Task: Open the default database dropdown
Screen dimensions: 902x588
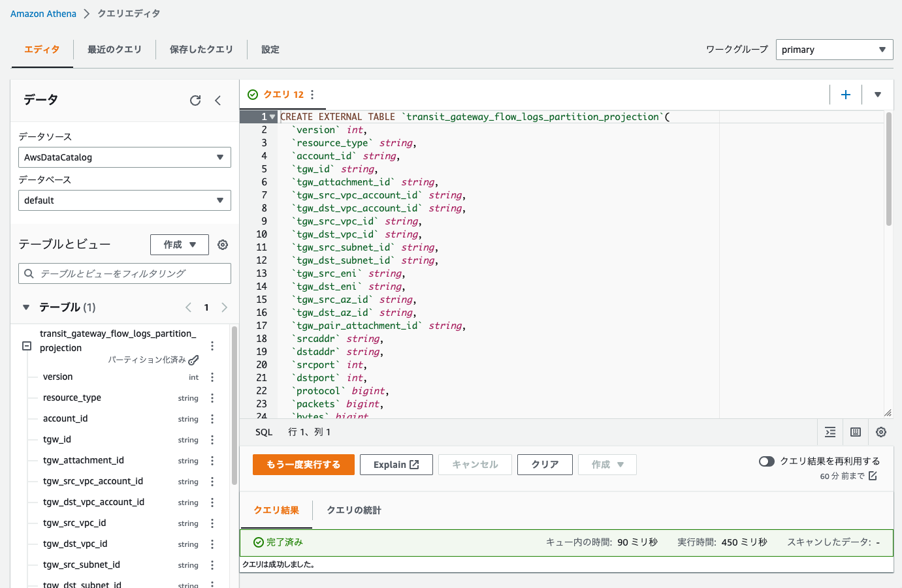Action: pos(124,200)
